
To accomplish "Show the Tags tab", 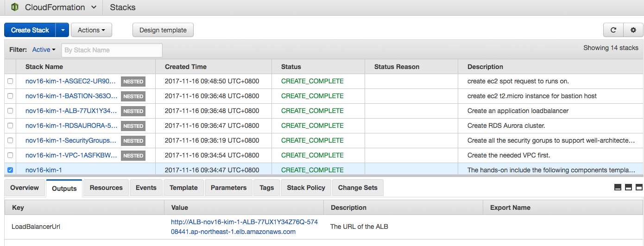I will coord(267,188).
